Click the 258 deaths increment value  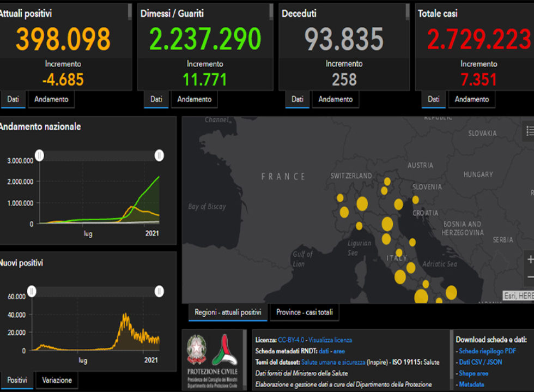click(344, 80)
